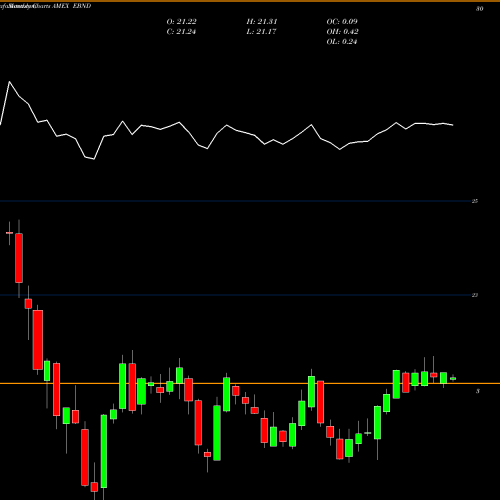Click the final small green candlestick
Screen dimensions: 500x500
[x=453, y=378]
